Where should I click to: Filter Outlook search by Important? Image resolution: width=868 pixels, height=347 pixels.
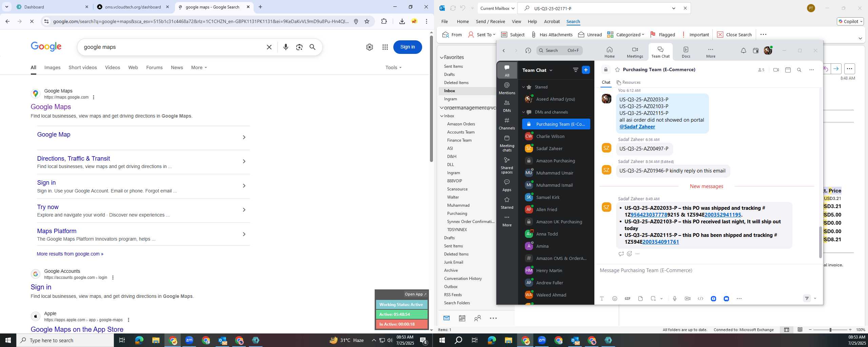[x=695, y=35]
